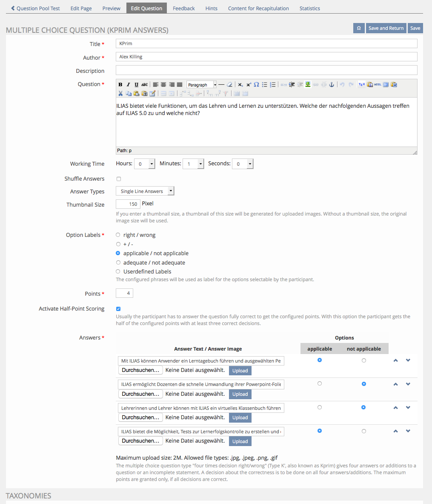Screen dimensions: 432x504
Task: Open the working time Minutes dropdown
Action: pyautogui.click(x=193, y=164)
